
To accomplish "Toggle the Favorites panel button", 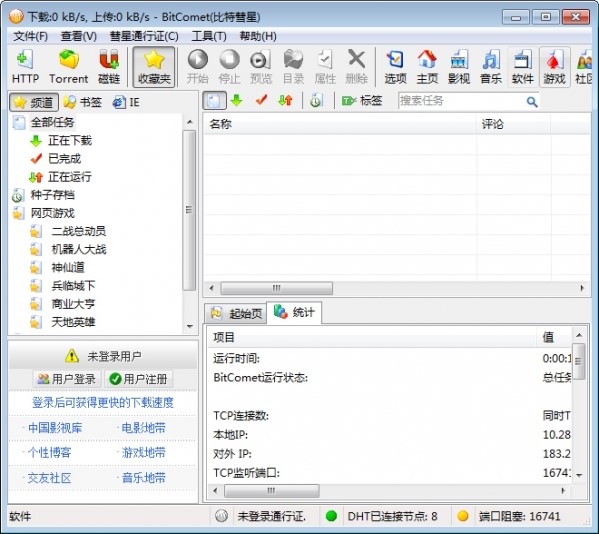I will pos(154,67).
